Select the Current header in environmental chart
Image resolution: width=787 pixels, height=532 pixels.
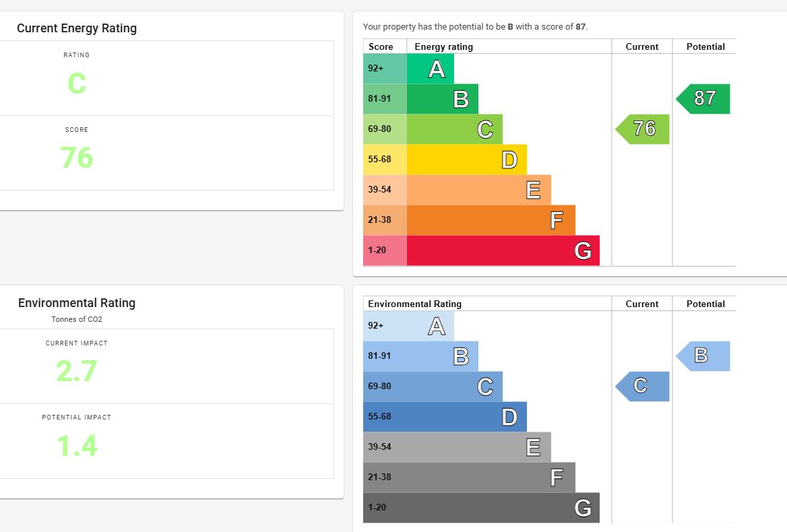tap(641, 304)
